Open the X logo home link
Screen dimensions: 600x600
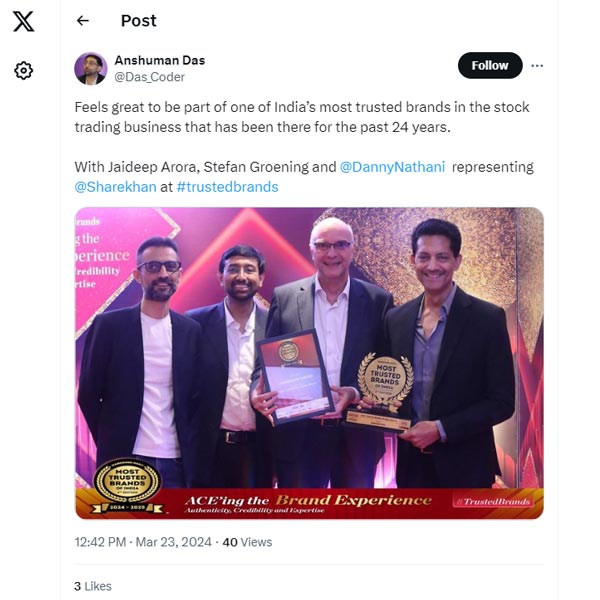point(23,21)
